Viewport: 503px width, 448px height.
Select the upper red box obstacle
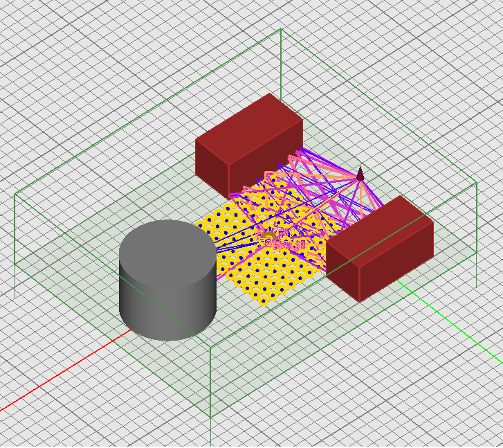pos(249,145)
